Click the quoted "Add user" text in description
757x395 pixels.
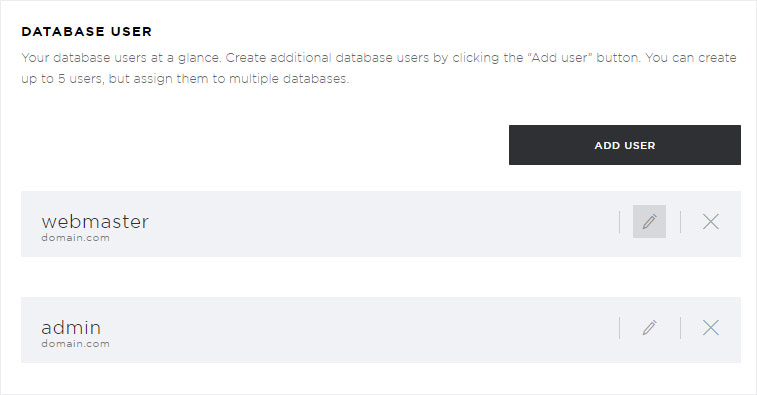(560, 58)
